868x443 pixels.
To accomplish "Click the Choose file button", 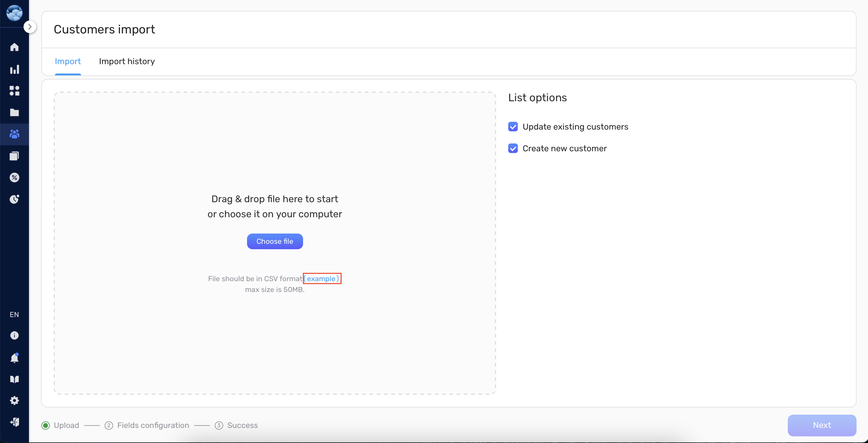I will [275, 241].
